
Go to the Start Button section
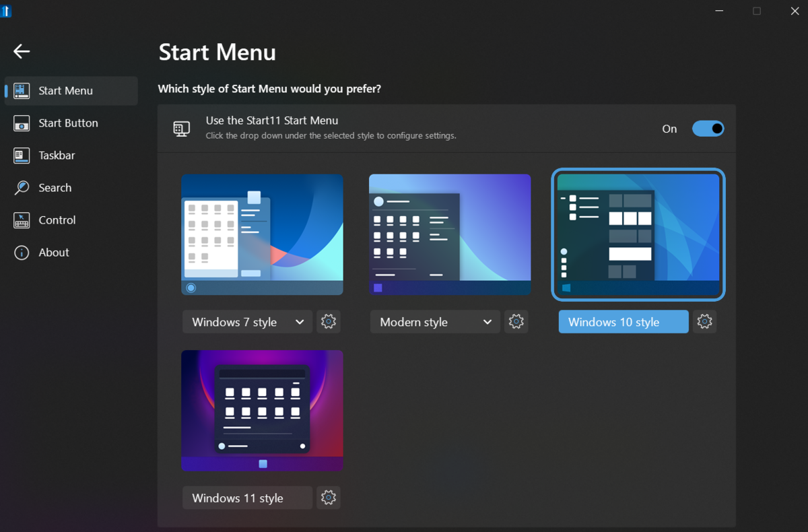(x=71, y=123)
